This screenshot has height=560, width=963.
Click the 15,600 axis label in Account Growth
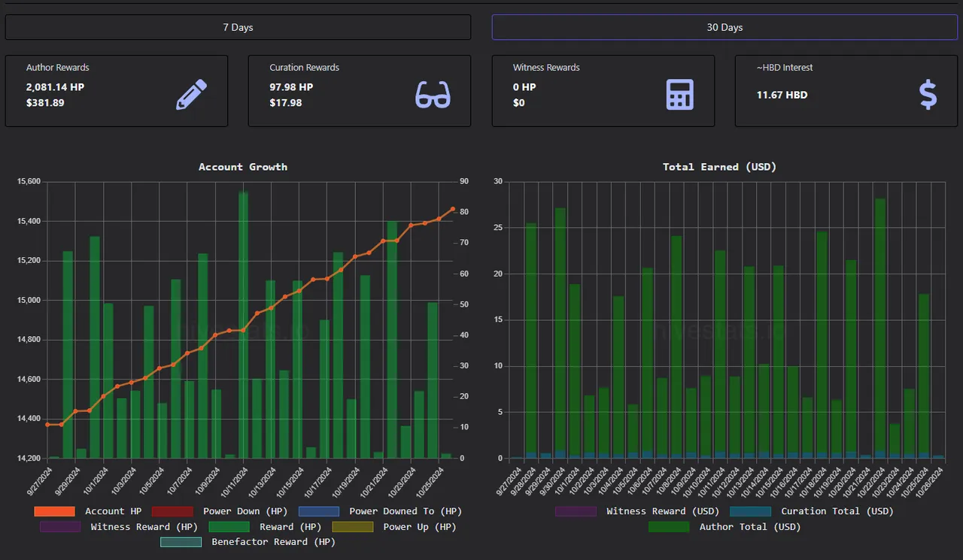click(28, 182)
